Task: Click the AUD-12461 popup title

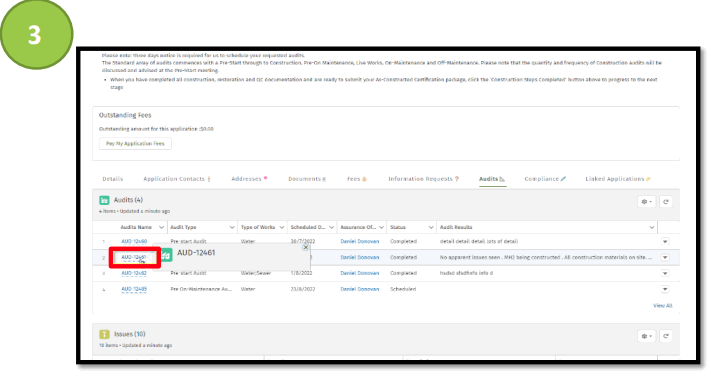Action: pyautogui.click(x=196, y=253)
